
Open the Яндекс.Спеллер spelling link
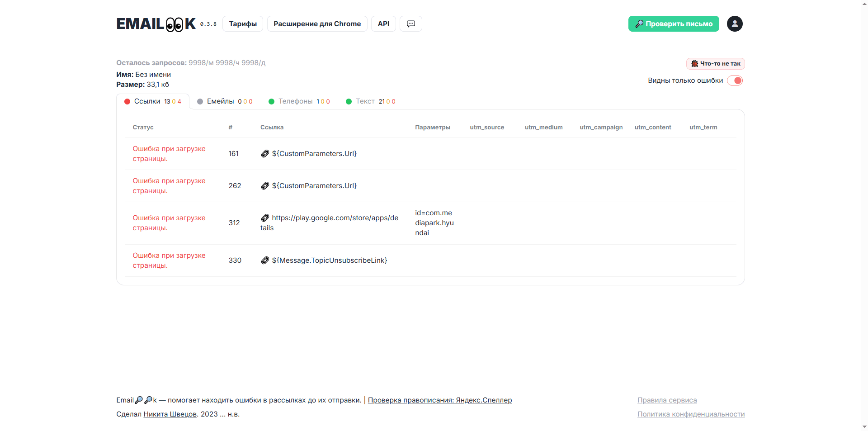click(440, 400)
